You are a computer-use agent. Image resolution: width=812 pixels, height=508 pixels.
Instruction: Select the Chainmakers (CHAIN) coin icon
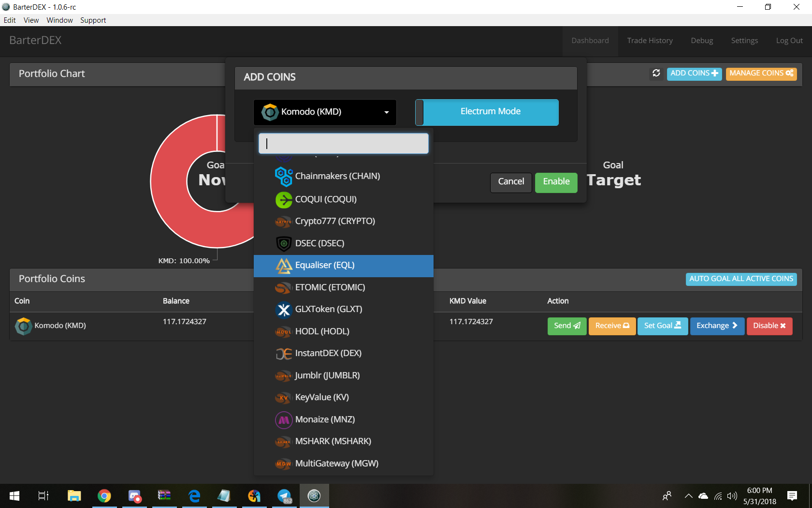click(x=284, y=177)
